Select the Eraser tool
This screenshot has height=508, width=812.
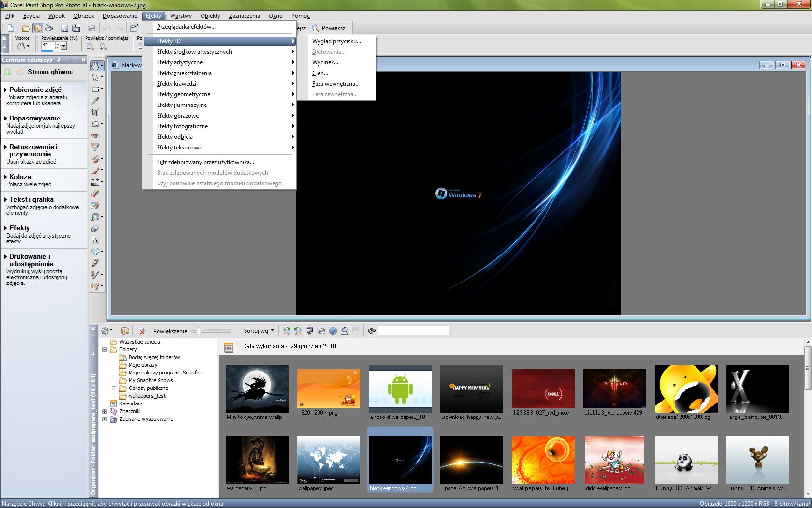[96, 193]
